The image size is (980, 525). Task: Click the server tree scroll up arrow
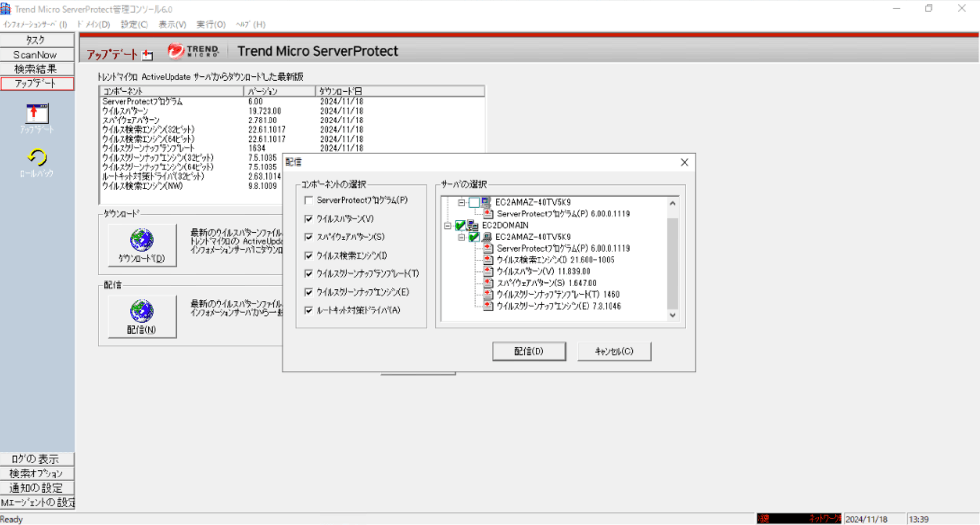click(673, 203)
